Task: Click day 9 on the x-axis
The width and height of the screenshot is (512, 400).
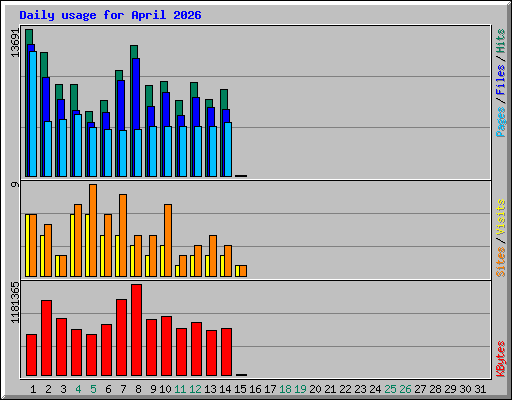Action: (x=153, y=389)
